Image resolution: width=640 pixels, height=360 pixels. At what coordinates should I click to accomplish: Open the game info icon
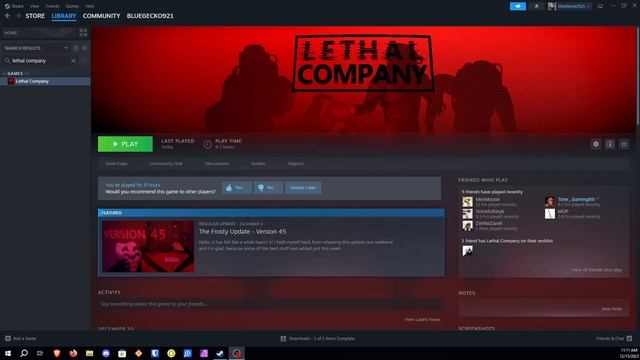(x=610, y=144)
